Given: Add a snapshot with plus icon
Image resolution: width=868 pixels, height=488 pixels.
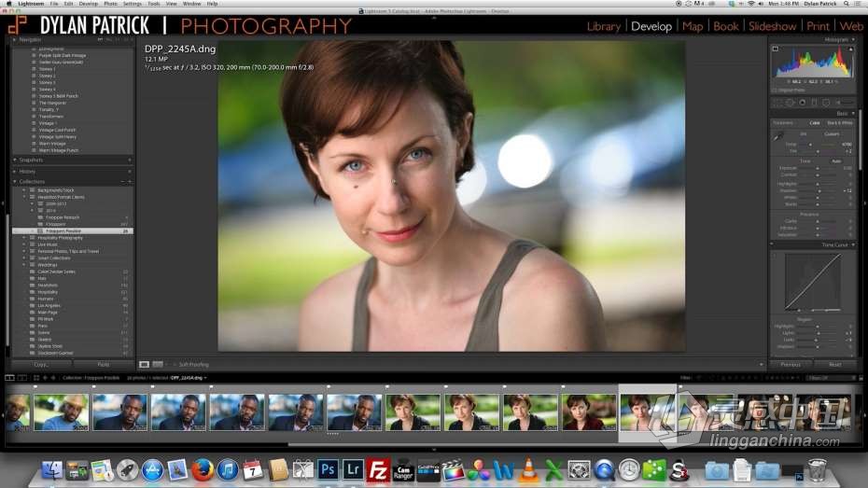Looking at the screenshot, I should click(x=130, y=160).
